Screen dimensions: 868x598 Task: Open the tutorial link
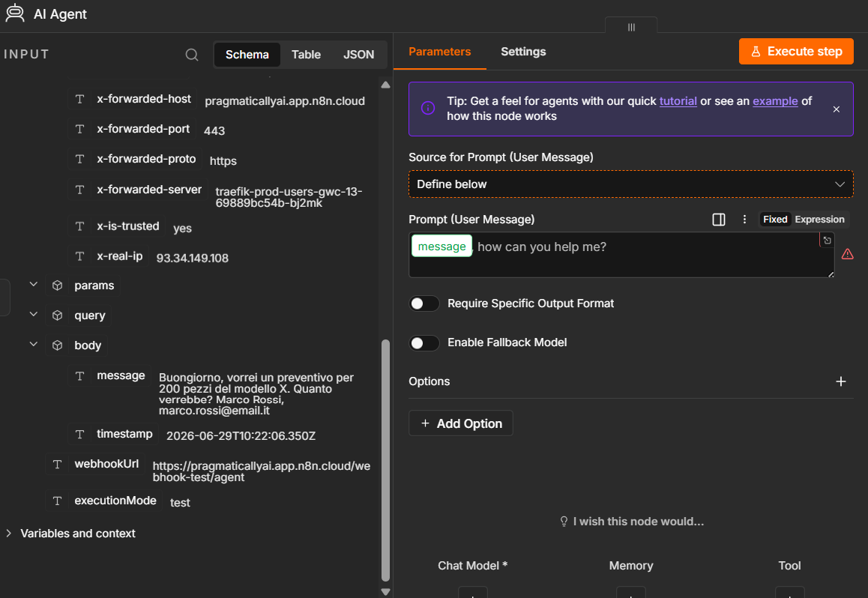click(678, 101)
